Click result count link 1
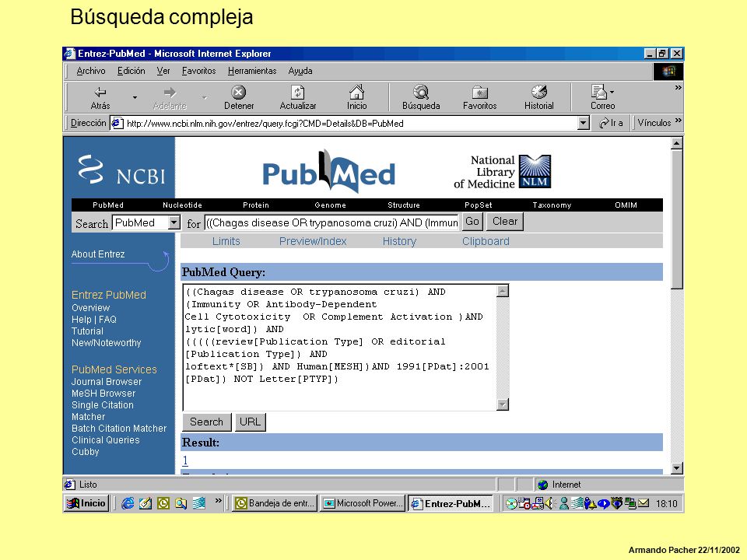This screenshot has height=560, width=747. click(x=185, y=460)
